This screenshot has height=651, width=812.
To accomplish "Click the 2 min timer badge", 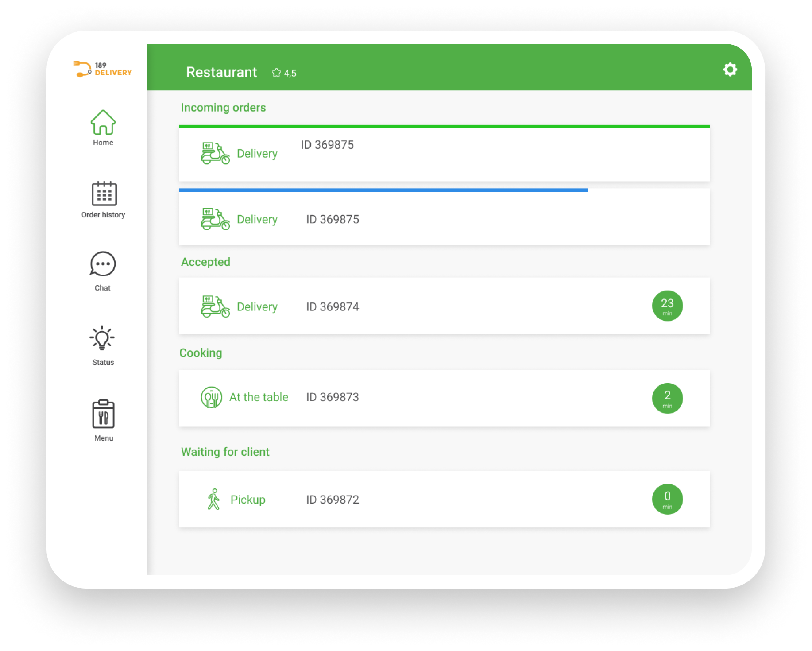I will coord(667,398).
